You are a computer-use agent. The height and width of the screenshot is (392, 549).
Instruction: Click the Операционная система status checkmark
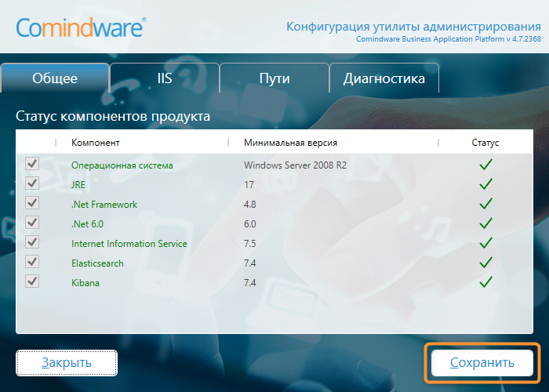pyautogui.click(x=485, y=164)
